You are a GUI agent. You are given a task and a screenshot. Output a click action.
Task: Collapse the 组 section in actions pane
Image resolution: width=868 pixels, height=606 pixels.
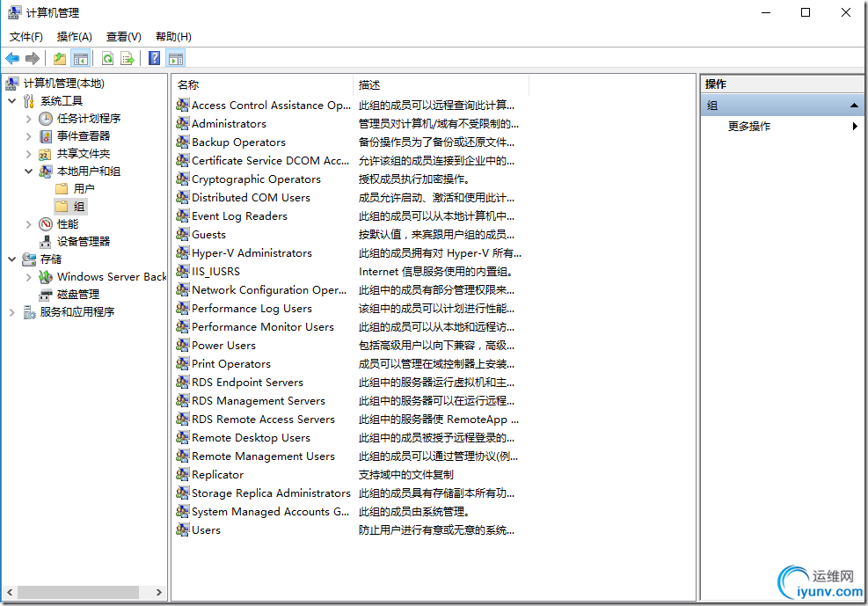pyautogui.click(x=854, y=106)
